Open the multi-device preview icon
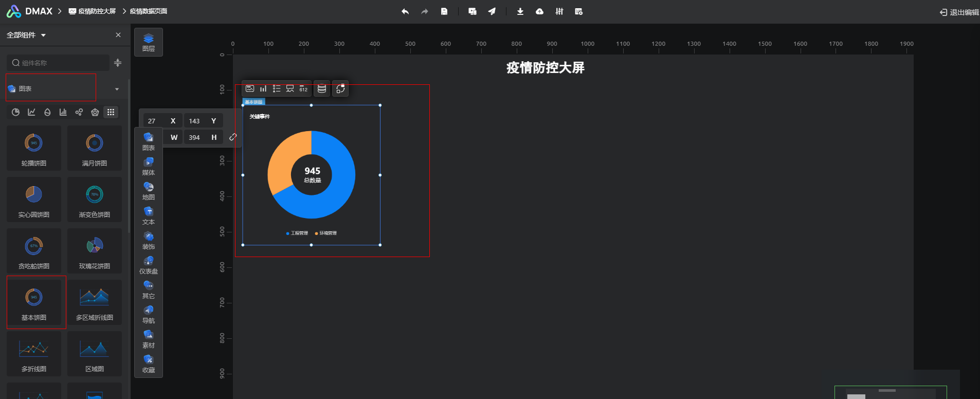This screenshot has width=980, height=399. pyautogui.click(x=473, y=11)
